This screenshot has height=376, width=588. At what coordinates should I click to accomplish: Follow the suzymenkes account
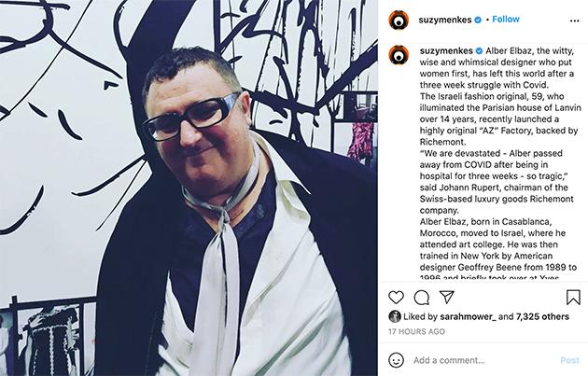pos(506,19)
